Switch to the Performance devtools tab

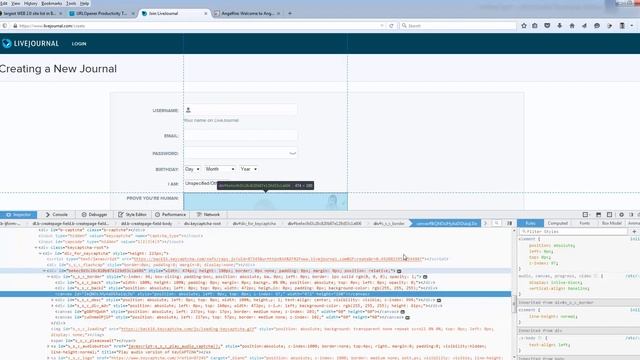pyautogui.click(x=170, y=214)
